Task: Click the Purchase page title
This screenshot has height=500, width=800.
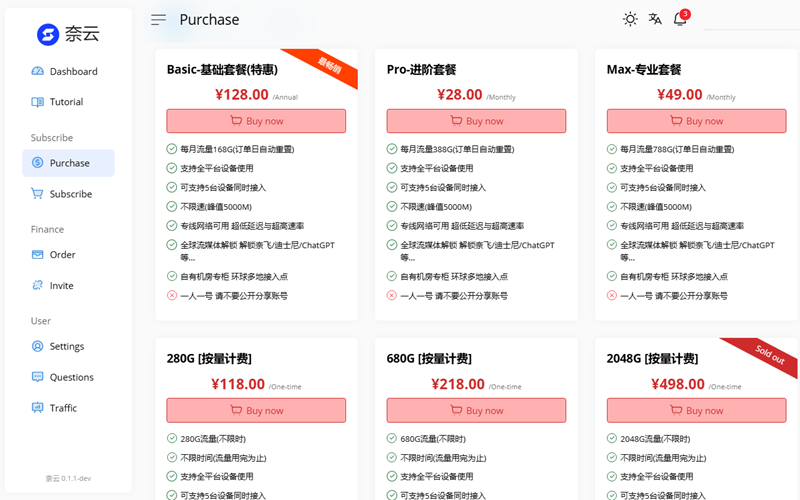Action: point(209,20)
